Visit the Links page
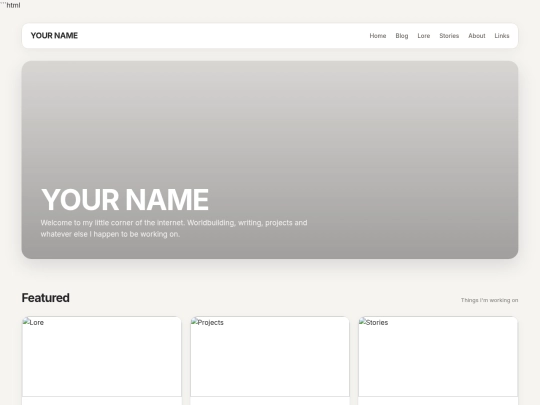The image size is (540, 405). pyautogui.click(x=502, y=36)
